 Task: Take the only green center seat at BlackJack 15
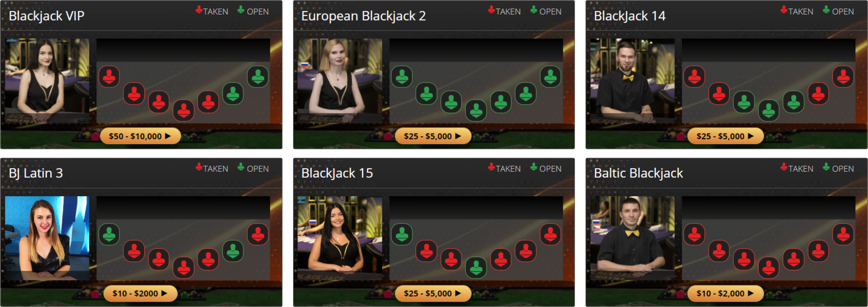point(476,268)
